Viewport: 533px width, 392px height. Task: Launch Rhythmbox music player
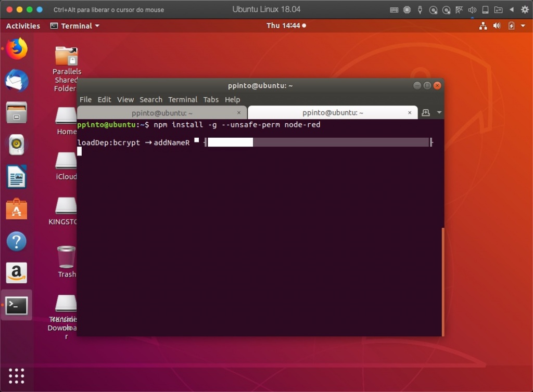click(x=17, y=145)
